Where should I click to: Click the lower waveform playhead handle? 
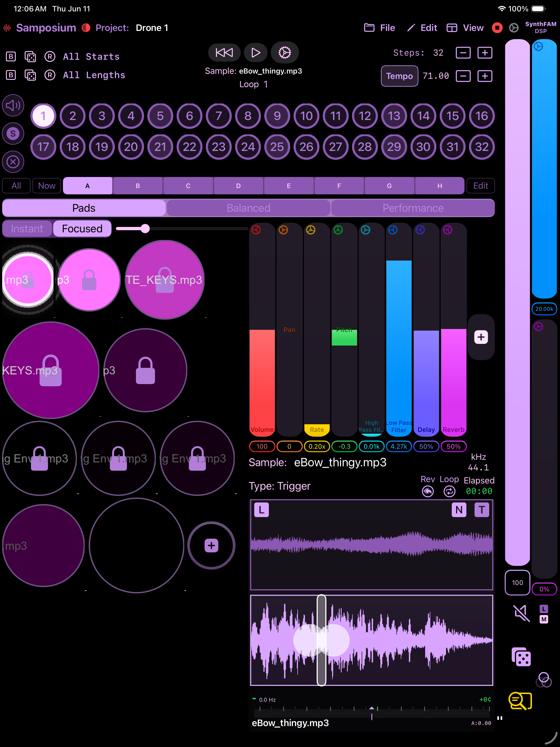tap(321, 640)
